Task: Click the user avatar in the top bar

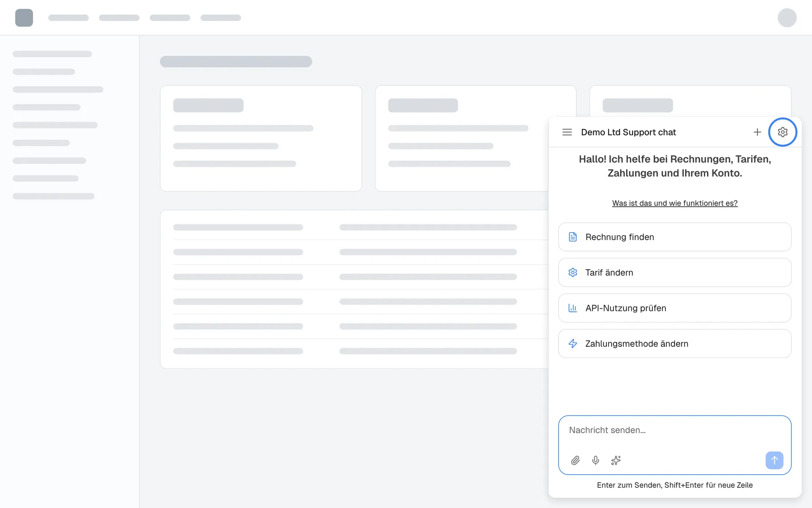Action: coord(787,18)
